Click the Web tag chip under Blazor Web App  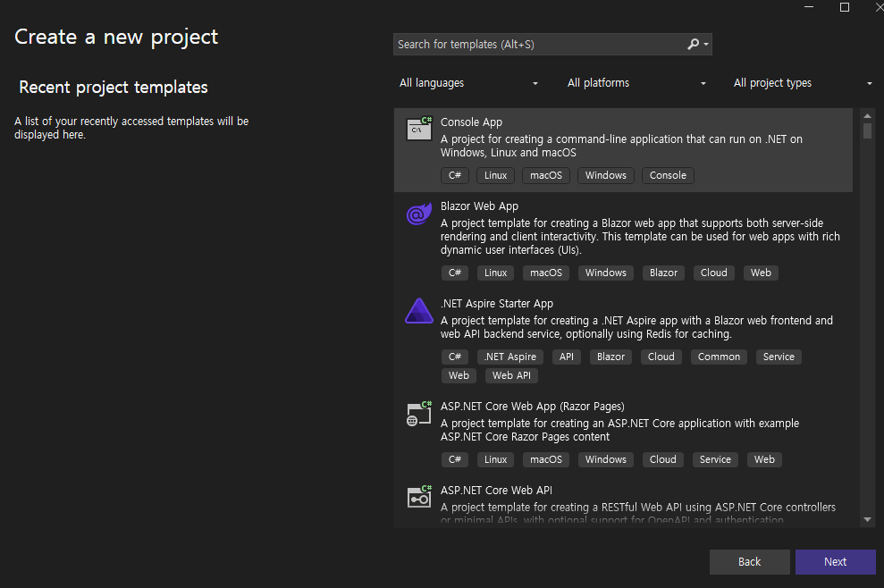tap(761, 273)
